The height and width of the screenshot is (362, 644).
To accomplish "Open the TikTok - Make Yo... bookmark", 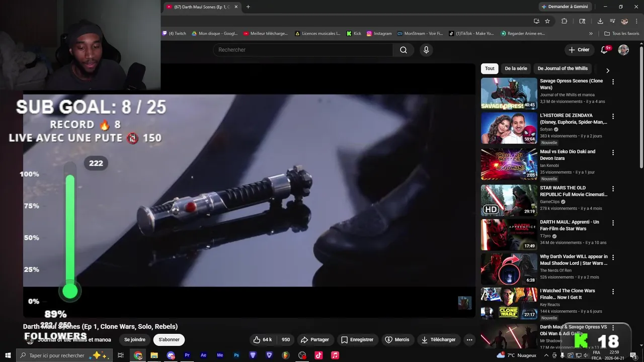I will 471,34.
